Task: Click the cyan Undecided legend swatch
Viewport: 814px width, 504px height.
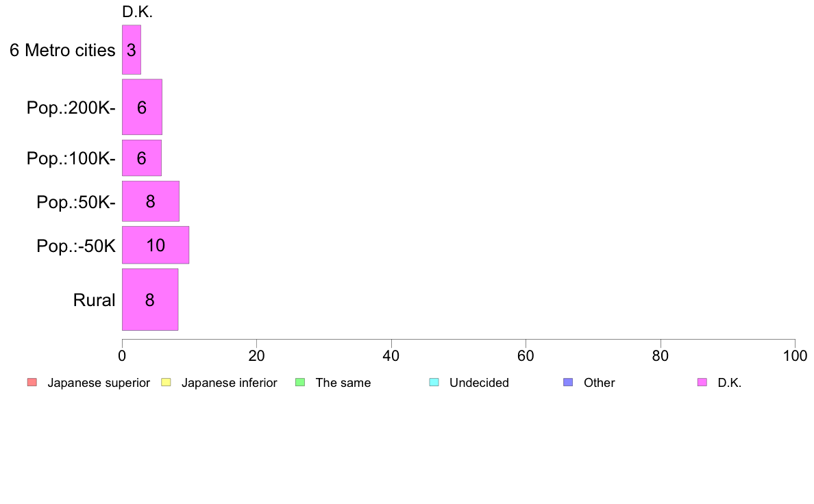Action: tap(434, 383)
